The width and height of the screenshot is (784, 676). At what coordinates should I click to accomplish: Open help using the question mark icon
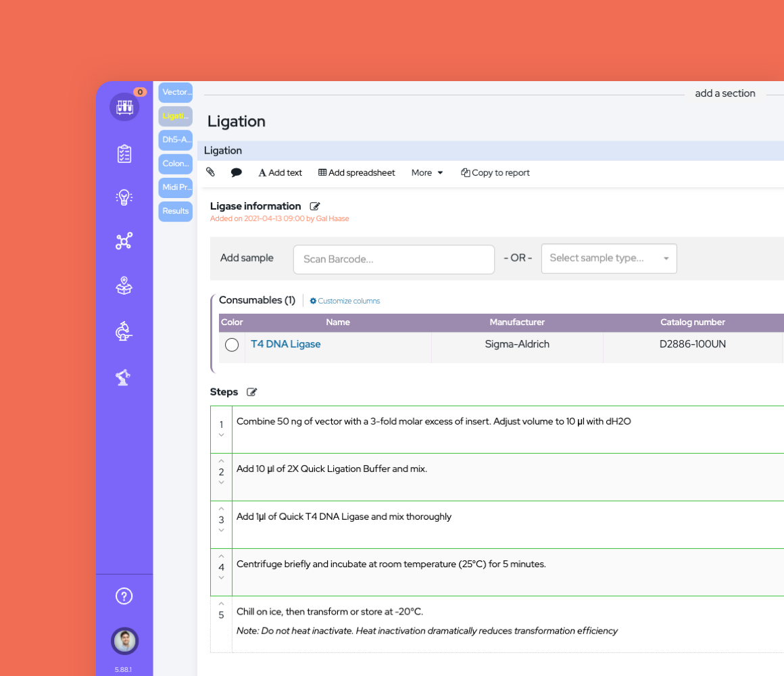coord(124,596)
